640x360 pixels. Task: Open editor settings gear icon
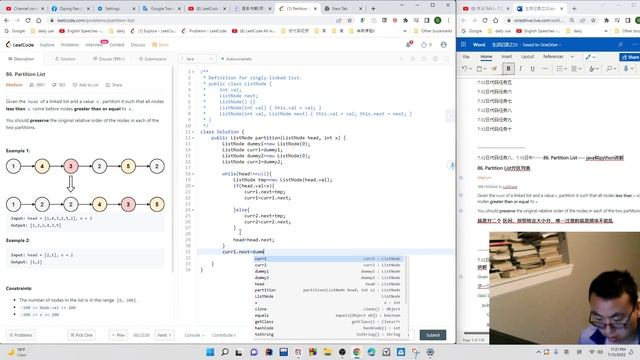[x=436, y=59]
